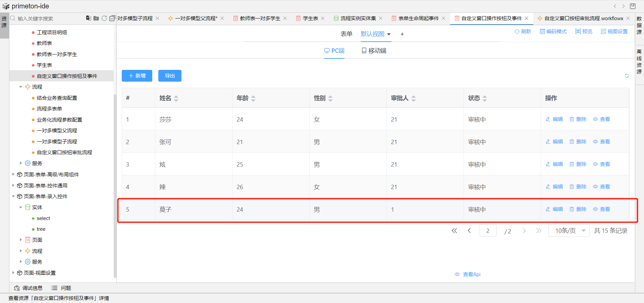This screenshot has width=644, height=303.
Task: Open the 10条/页 page size dropdown
Action: (569, 231)
